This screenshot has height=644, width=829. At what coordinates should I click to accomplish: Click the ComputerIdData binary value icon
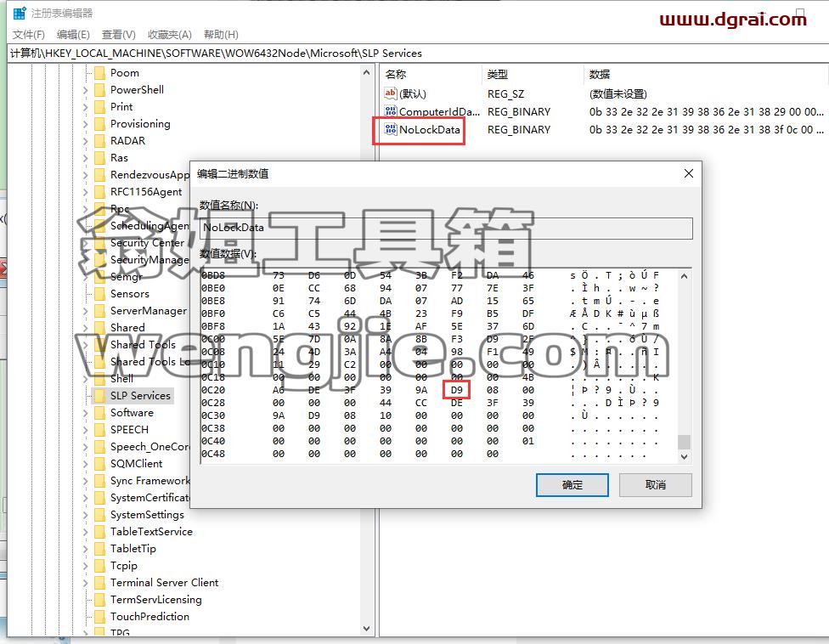(390, 111)
